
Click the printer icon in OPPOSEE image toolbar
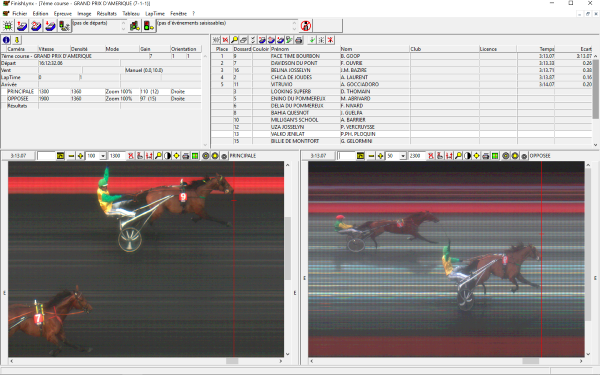[x=486, y=156]
